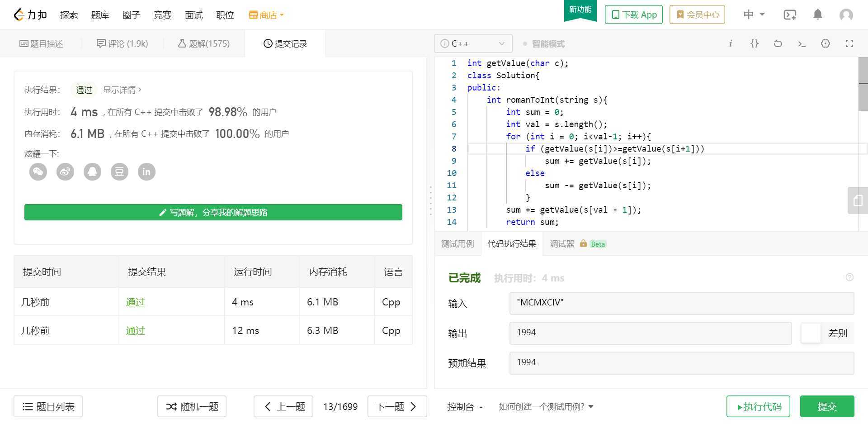Switch to 题解(1575) tab
This screenshot has width=868, height=424.
(x=204, y=43)
